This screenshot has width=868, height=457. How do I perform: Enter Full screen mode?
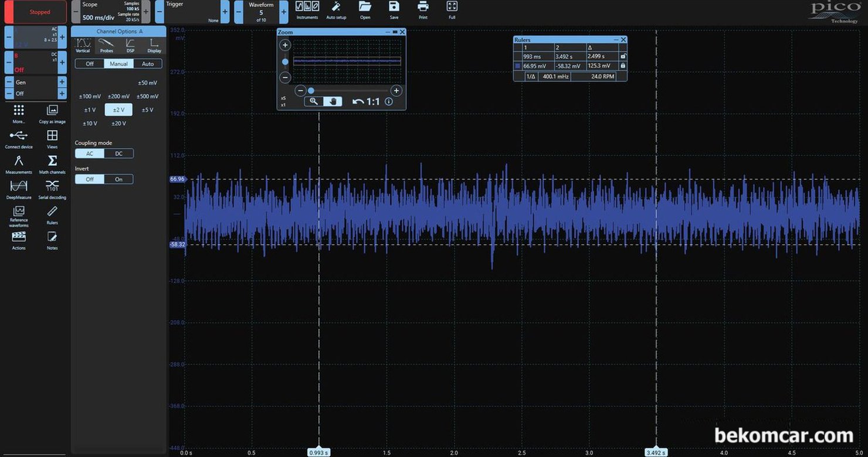452,10
